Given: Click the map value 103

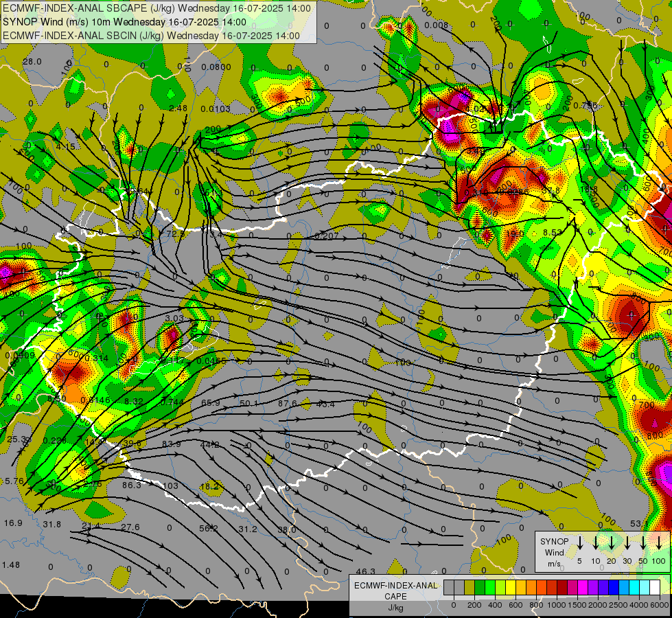Looking at the screenshot, I should click(170, 486).
